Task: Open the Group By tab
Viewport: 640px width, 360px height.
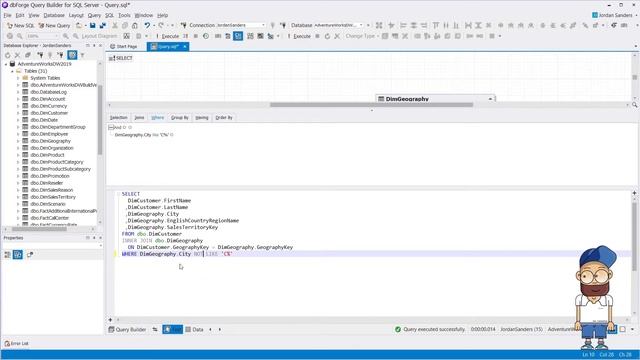Action: coord(180,118)
